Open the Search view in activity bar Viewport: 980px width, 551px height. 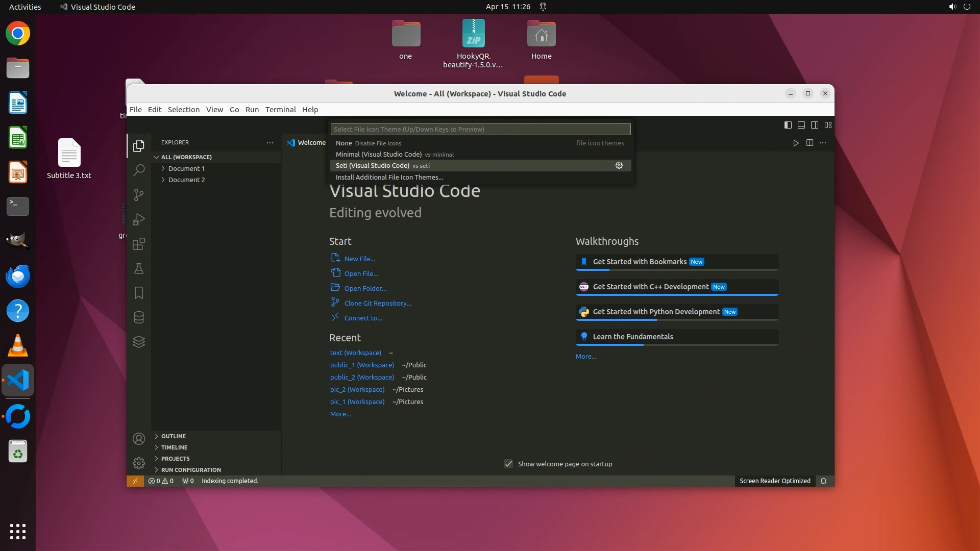coord(139,170)
